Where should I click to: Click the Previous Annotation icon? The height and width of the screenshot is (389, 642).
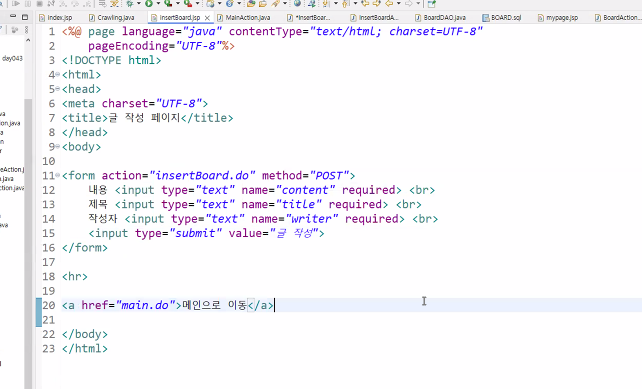(346, 4)
